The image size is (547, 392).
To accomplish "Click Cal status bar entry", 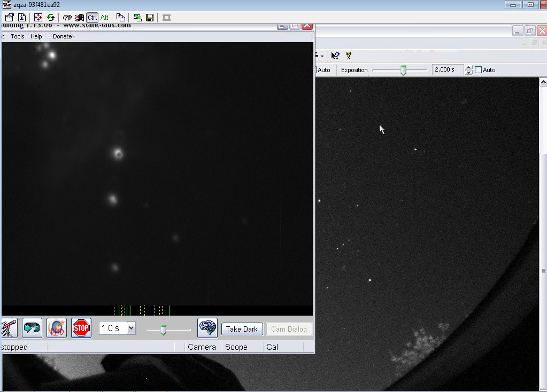I will [272, 347].
